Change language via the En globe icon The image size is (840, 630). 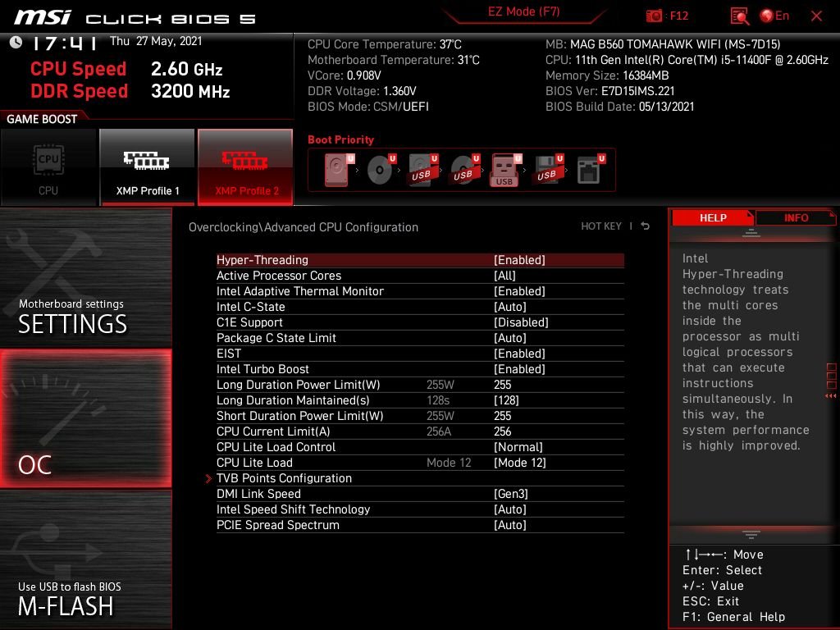(x=774, y=16)
